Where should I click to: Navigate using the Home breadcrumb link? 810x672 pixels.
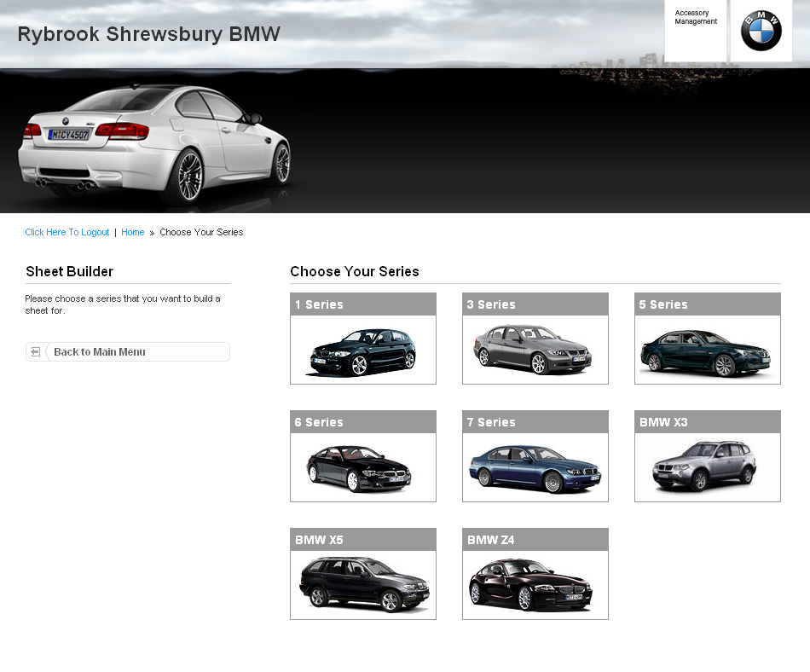coord(133,232)
